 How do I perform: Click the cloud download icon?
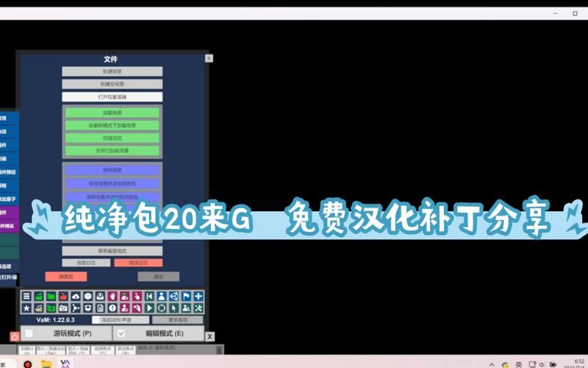76,297
